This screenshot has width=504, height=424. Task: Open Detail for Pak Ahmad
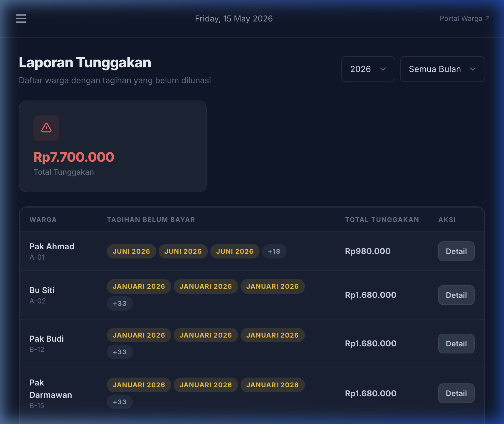456,251
